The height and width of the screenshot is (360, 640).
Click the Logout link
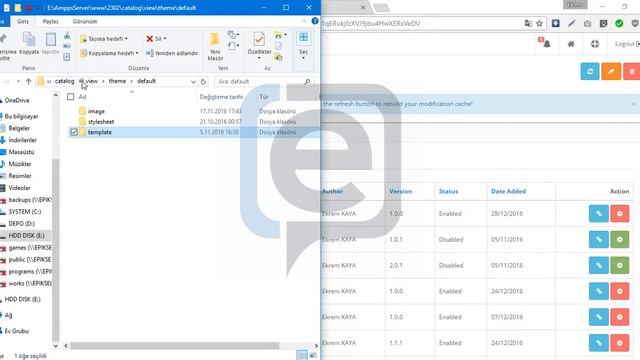coord(627,44)
